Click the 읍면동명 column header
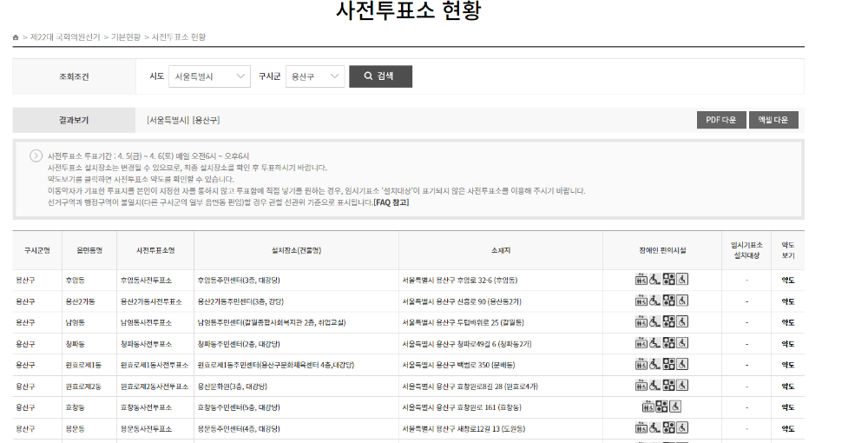The height and width of the screenshot is (443, 868). [89, 250]
